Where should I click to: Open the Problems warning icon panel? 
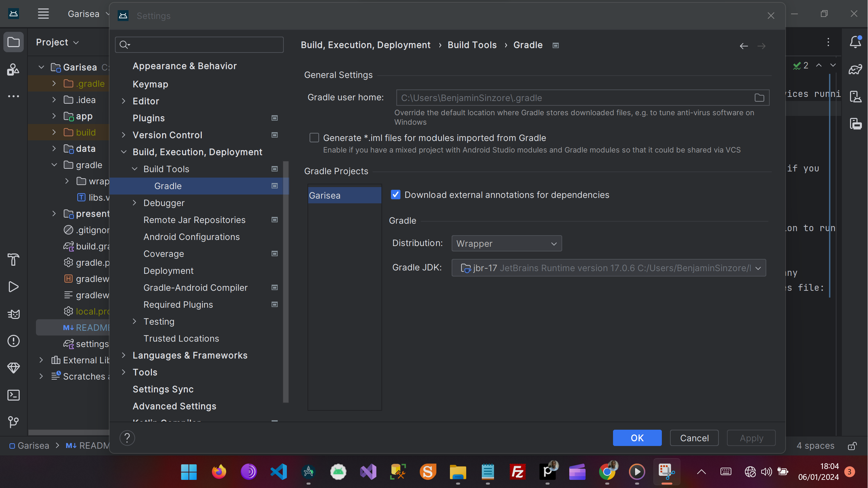[13, 341]
